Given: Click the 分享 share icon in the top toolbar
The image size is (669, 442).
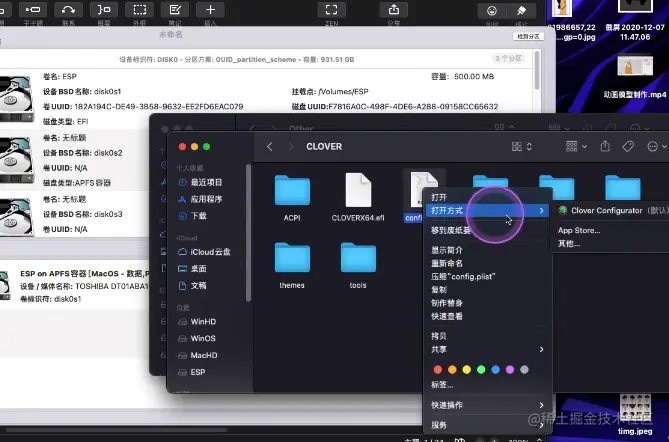Looking at the screenshot, I should pyautogui.click(x=394, y=10).
